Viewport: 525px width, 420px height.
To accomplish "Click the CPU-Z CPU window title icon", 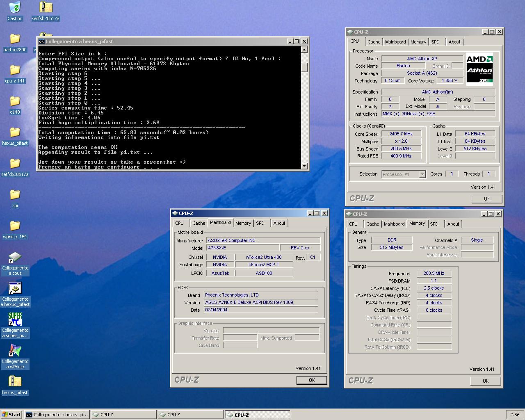I will click(350, 32).
